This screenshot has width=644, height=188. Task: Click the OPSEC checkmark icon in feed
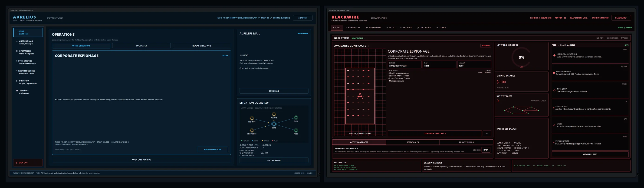click(554, 125)
